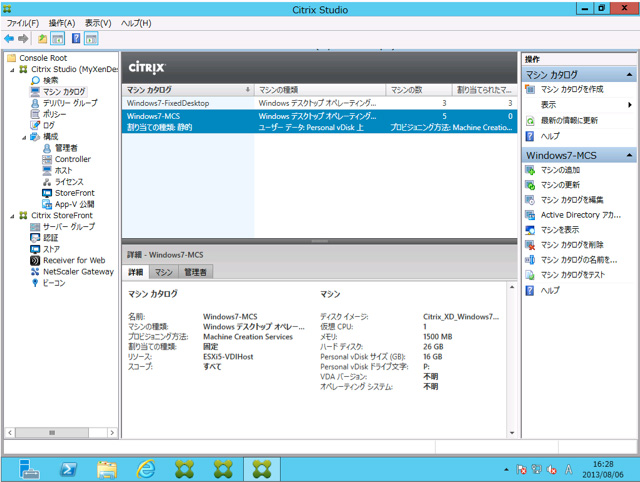
Task: Open the 表示 submenu arrow
Action: point(630,105)
